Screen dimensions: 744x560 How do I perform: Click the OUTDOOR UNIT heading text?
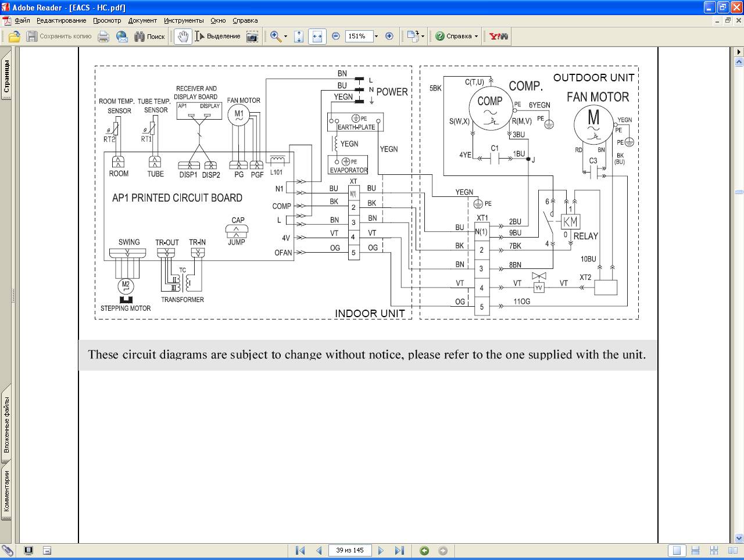point(593,77)
